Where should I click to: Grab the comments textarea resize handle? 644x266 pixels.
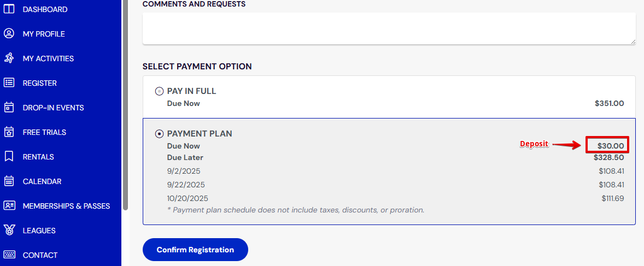[633, 42]
